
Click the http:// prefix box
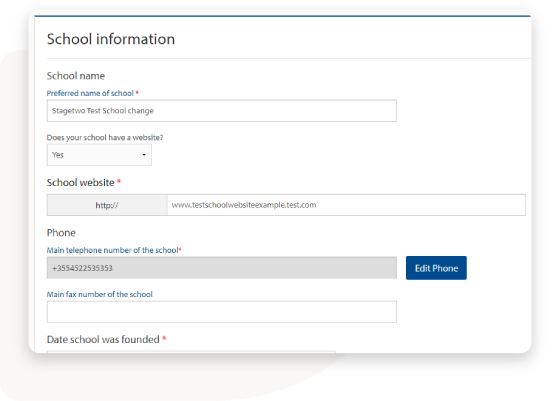pos(107,205)
